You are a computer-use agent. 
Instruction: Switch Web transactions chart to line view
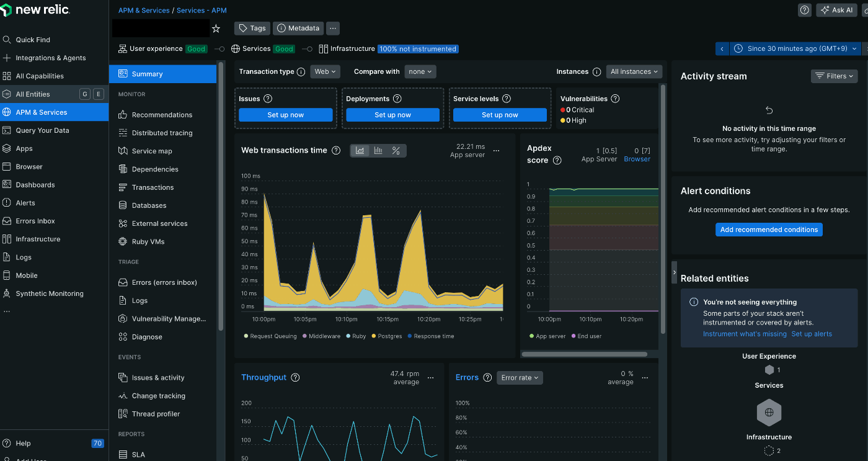click(x=360, y=151)
